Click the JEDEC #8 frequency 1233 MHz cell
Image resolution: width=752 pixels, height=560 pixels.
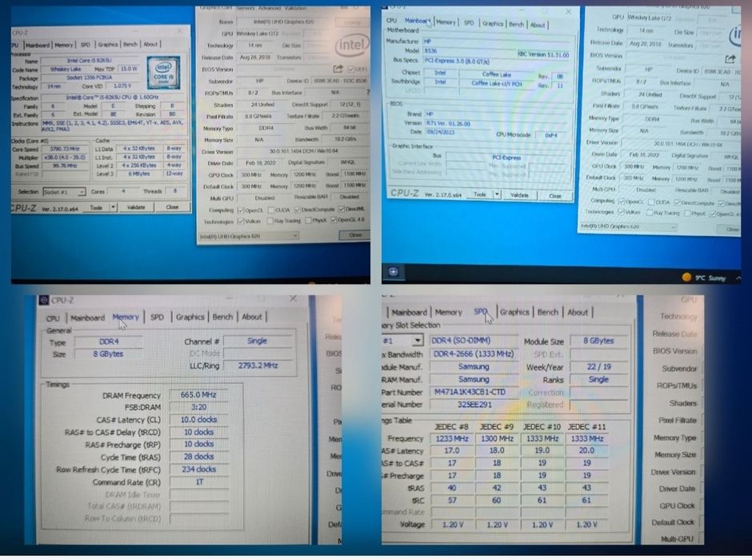click(452, 438)
